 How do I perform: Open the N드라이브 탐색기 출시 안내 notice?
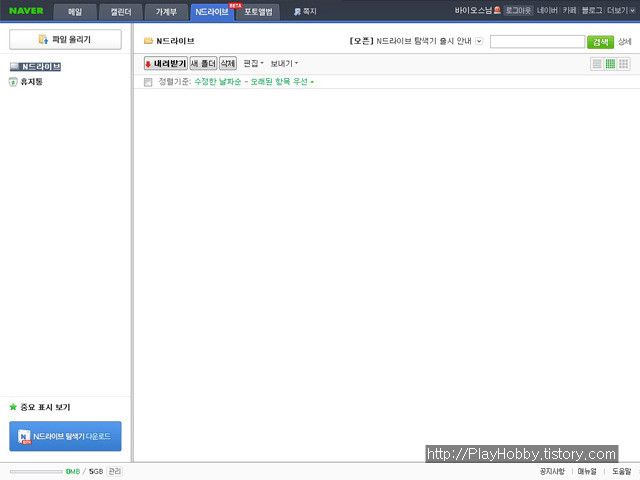(411, 41)
